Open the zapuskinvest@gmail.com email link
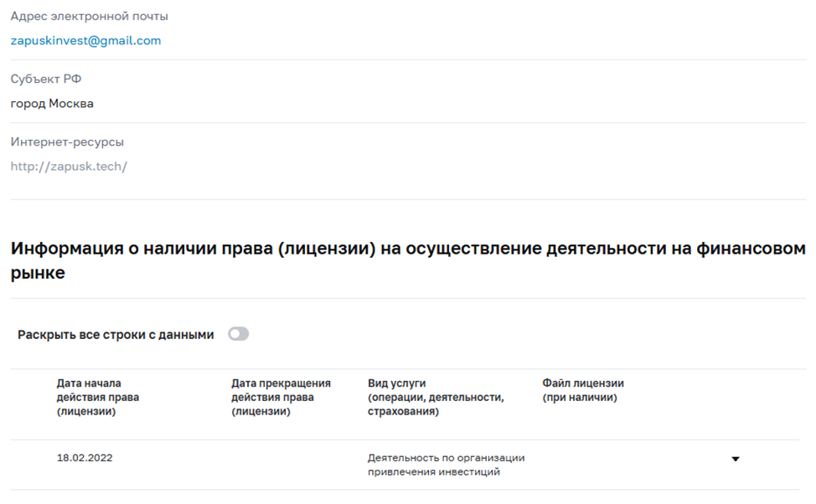Screen dimensions: 816x504 click(84, 40)
